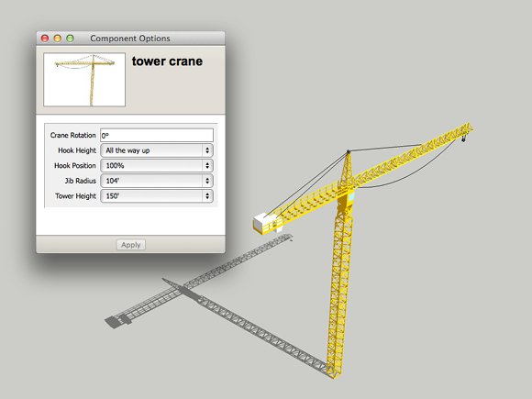This screenshot has width=532, height=399.
Task: Click the hook at the jib tip
Action: click(x=463, y=139)
